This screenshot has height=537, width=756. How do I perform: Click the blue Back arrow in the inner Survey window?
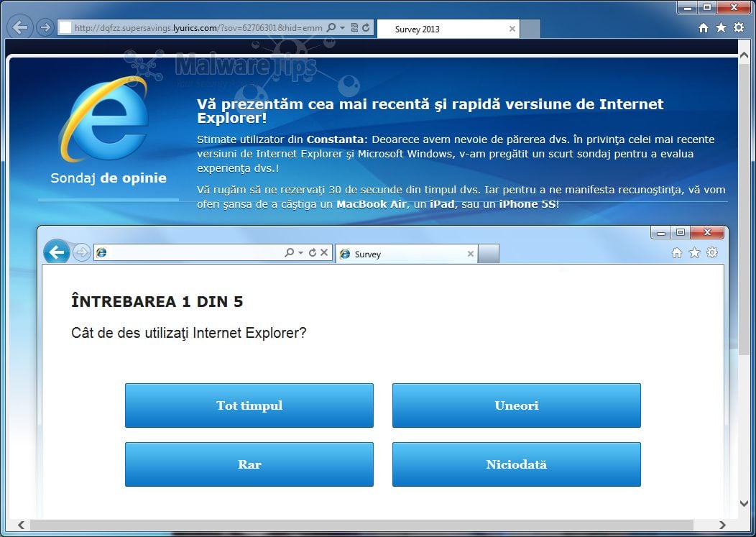(56, 252)
